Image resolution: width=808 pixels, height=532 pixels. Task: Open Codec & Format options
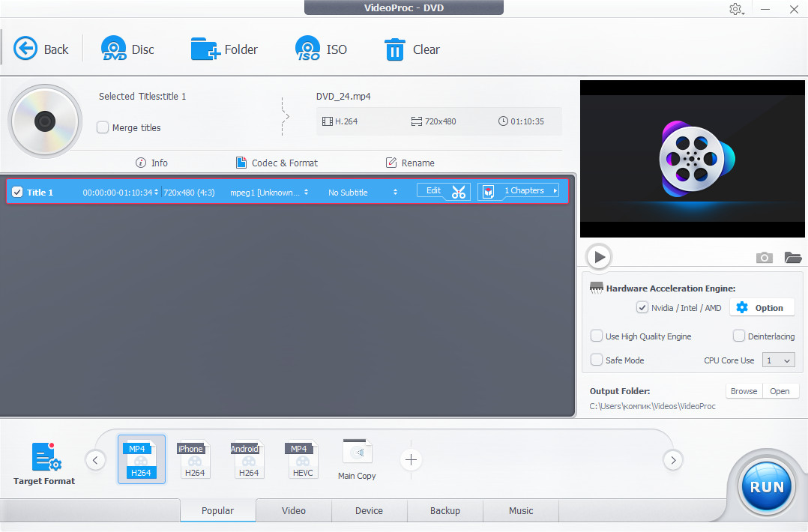[277, 163]
